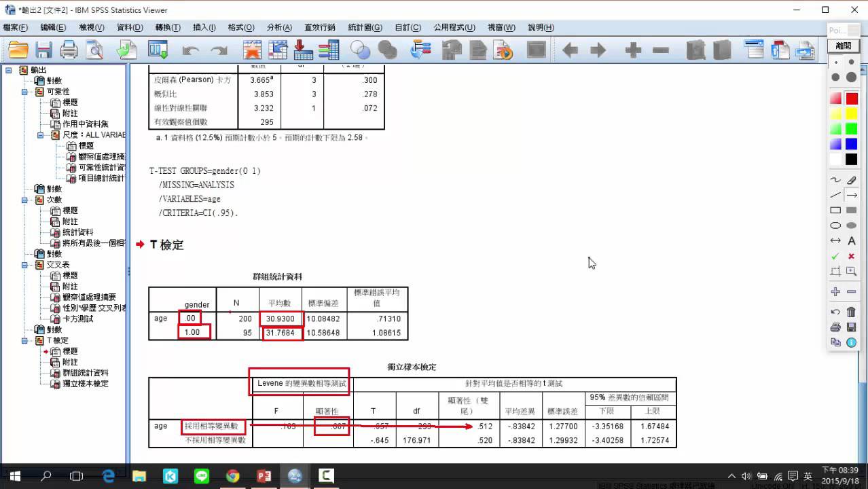Collapse the T 檢定 tree node
This screenshot has height=489, width=868.
coord(24,340)
